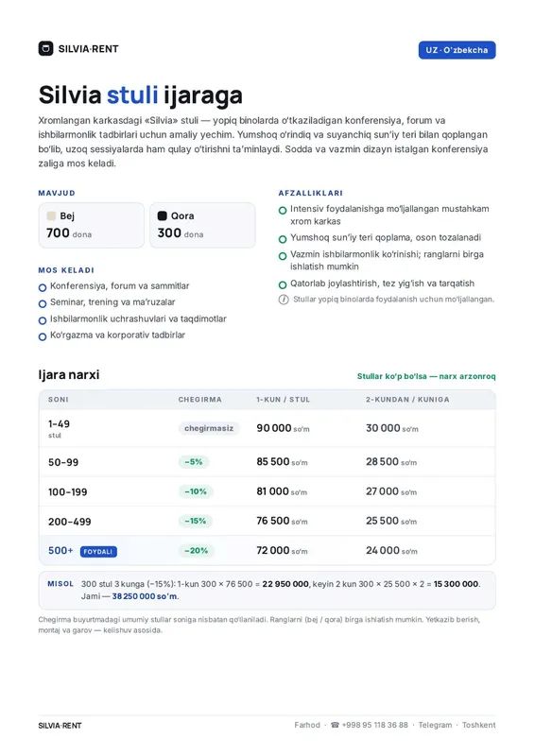Click the info icon beside indoor-use note
The height and width of the screenshot is (756, 535).
[x=284, y=300]
